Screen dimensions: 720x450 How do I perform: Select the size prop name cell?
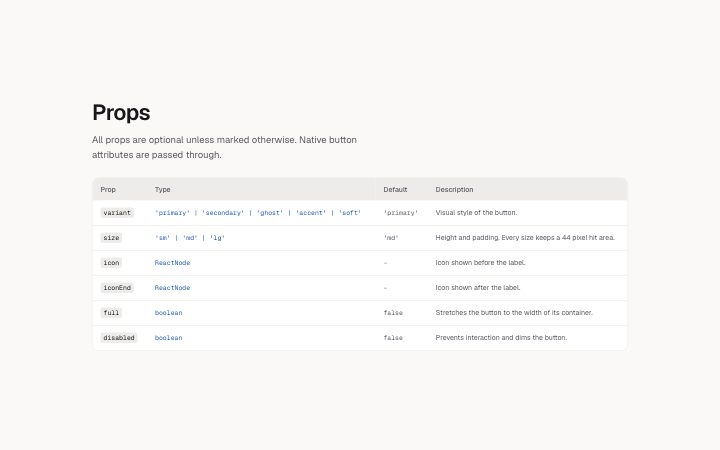[111, 237]
